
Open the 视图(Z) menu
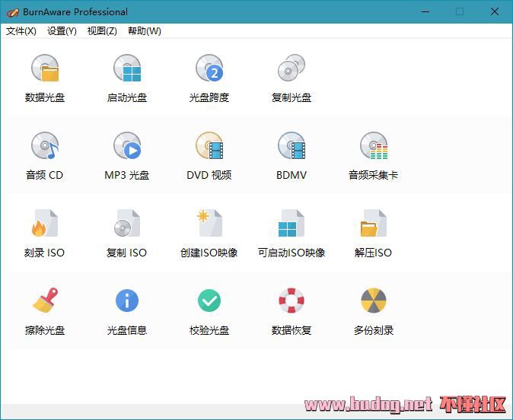click(x=102, y=31)
